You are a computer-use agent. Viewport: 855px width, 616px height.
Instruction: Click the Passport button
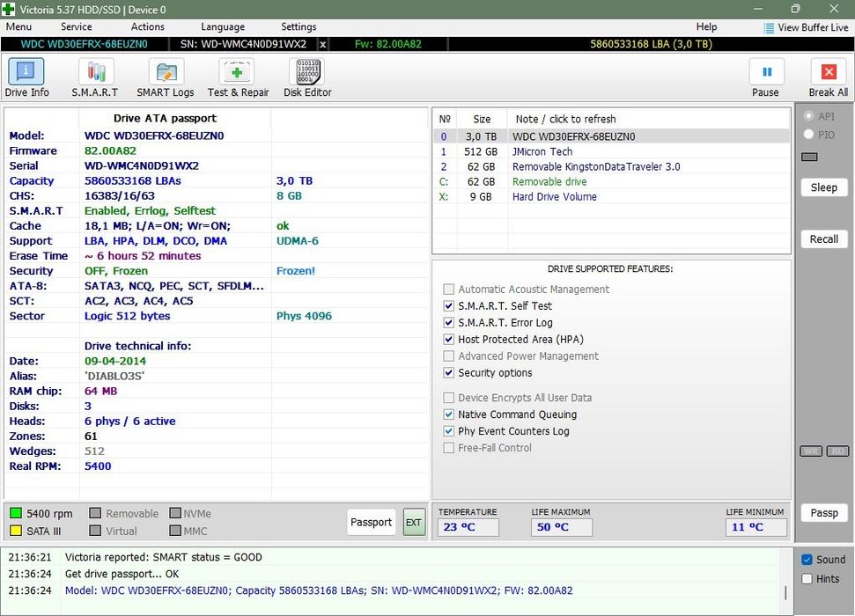371,522
